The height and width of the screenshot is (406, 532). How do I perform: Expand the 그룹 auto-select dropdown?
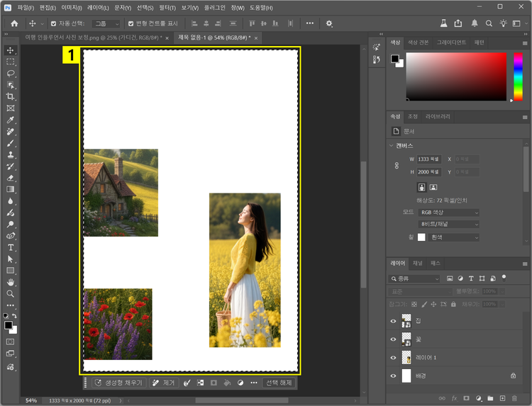[x=107, y=23]
